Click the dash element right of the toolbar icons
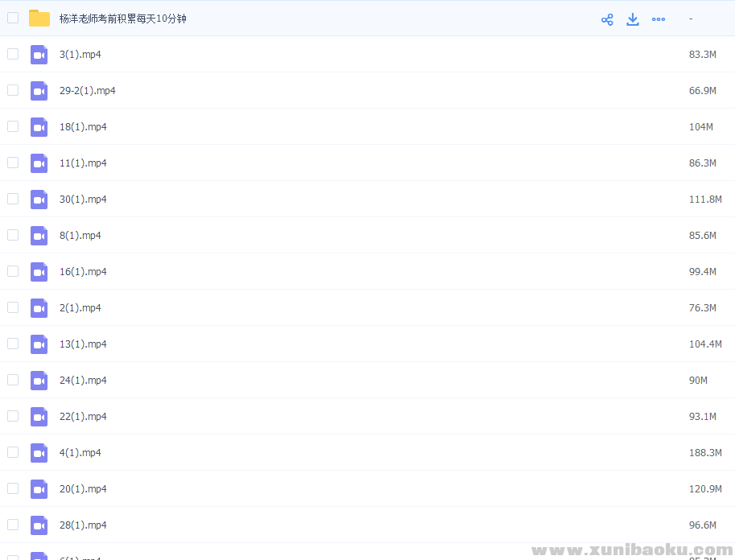The image size is (735, 560). tap(690, 19)
